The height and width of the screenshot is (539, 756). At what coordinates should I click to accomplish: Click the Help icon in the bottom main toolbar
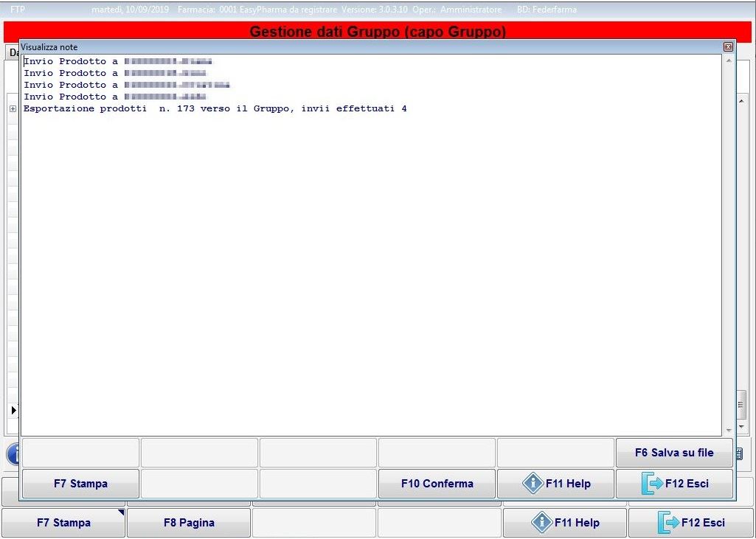click(541, 523)
